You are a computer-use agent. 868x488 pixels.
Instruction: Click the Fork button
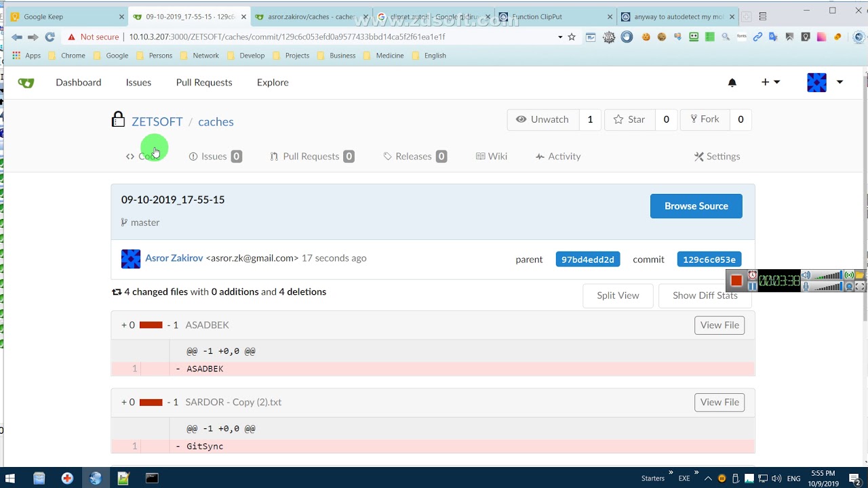click(705, 119)
